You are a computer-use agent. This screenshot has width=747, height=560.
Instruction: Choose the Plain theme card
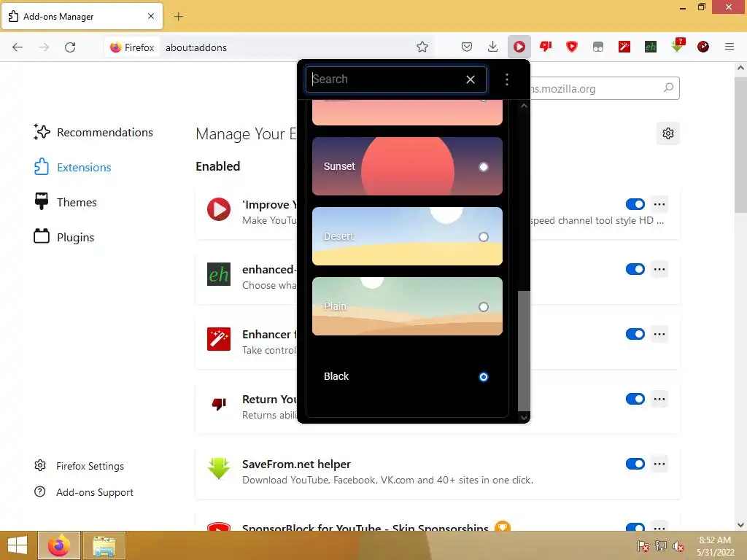click(x=407, y=306)
